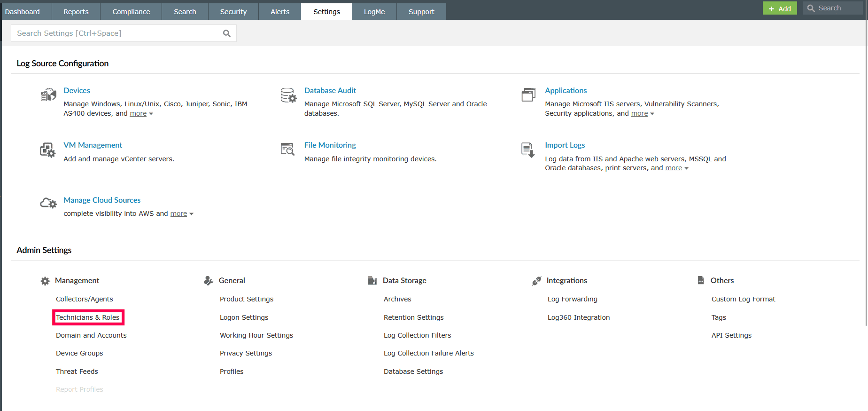Open Log Collection Failure Alerts

click(429, 353)
